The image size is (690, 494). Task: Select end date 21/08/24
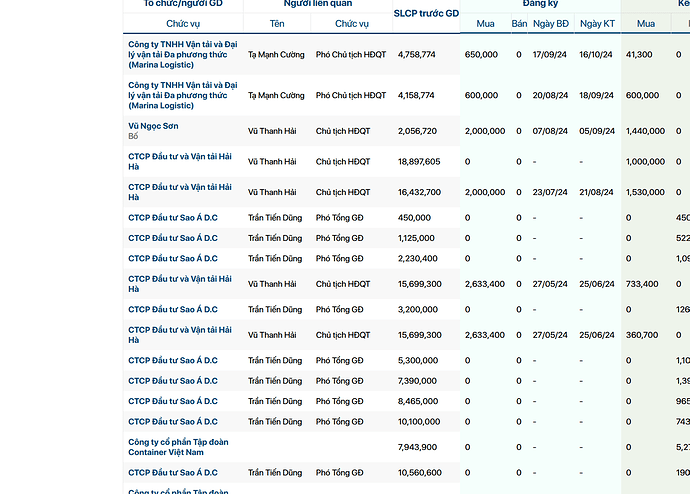click(x=596, y=192)
